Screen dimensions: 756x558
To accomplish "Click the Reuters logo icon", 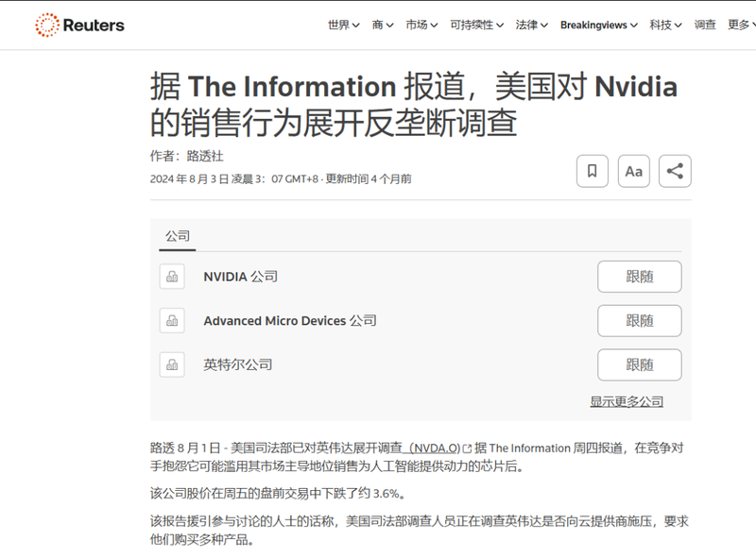I will click(46, 25).
